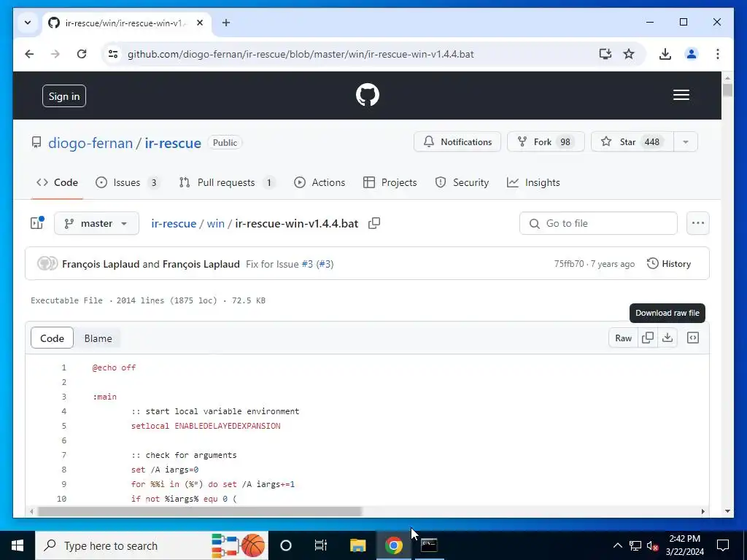The height and width of the screenshot is (560, 747).
Task: Open the Windows Start menu
Action: pos(18,545)
